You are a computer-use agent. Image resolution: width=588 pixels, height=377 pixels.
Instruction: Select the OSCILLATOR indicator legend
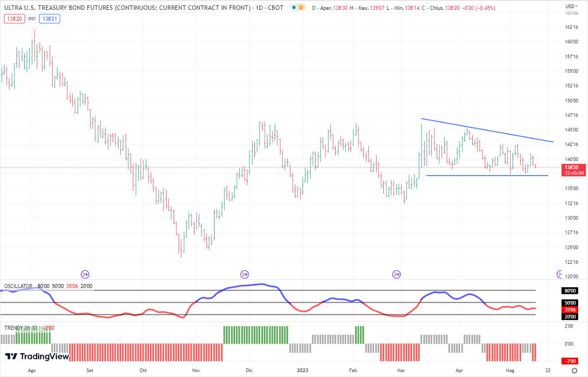click(18, 286)
